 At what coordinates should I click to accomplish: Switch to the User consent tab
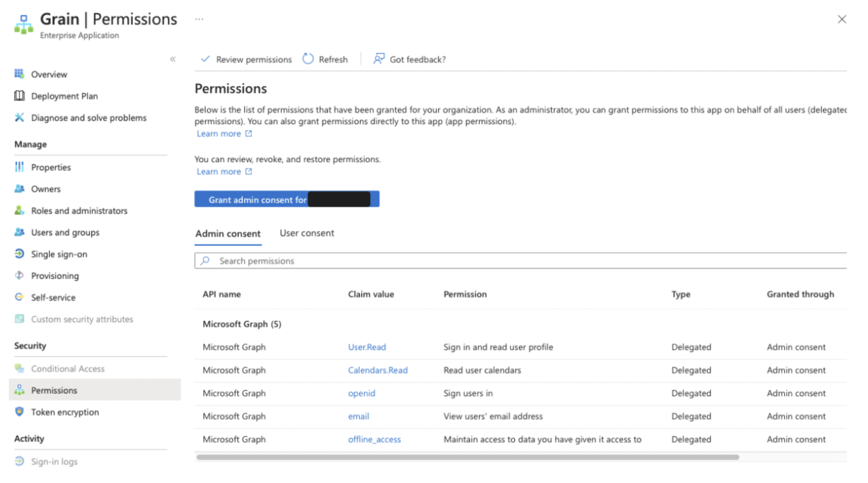(307, 233)
